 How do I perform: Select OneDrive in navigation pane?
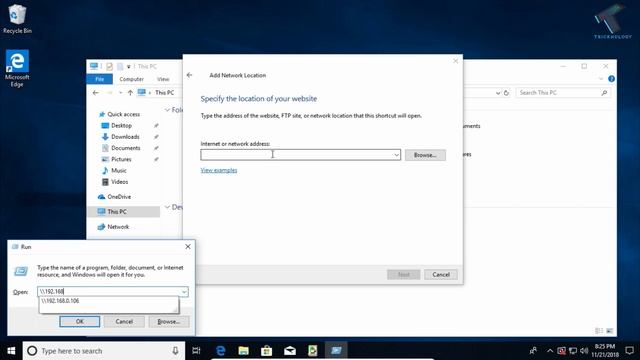(x=119, y=197)
